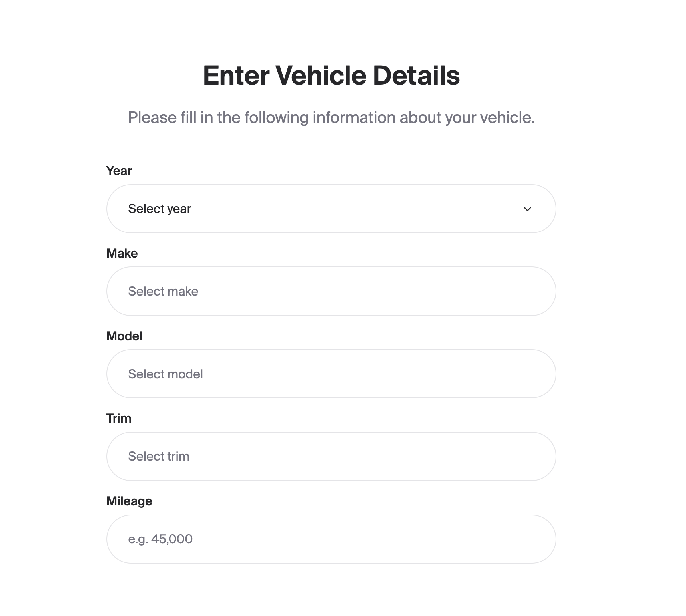Click the word Details in title

click(x=416, y=75)
